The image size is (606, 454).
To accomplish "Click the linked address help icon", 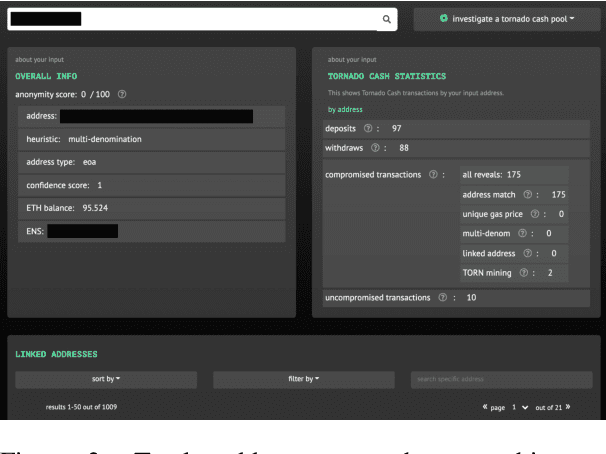I will click(525, 253).
